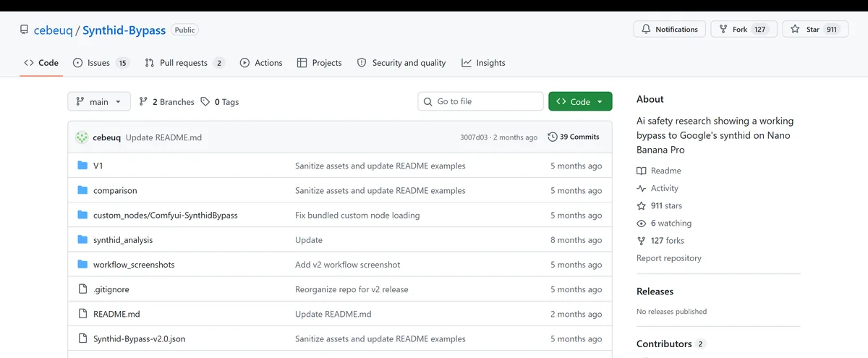This screenshot has width=868, height=358.
Task: Open commit message Fix bundled custom node loading
Action: coord(357,216)
